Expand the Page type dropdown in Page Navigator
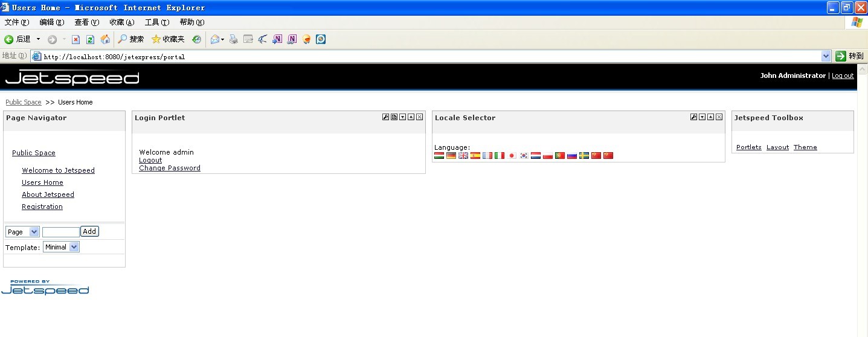Viewport: 868px width, 337px height. click(x=22, y=232)
